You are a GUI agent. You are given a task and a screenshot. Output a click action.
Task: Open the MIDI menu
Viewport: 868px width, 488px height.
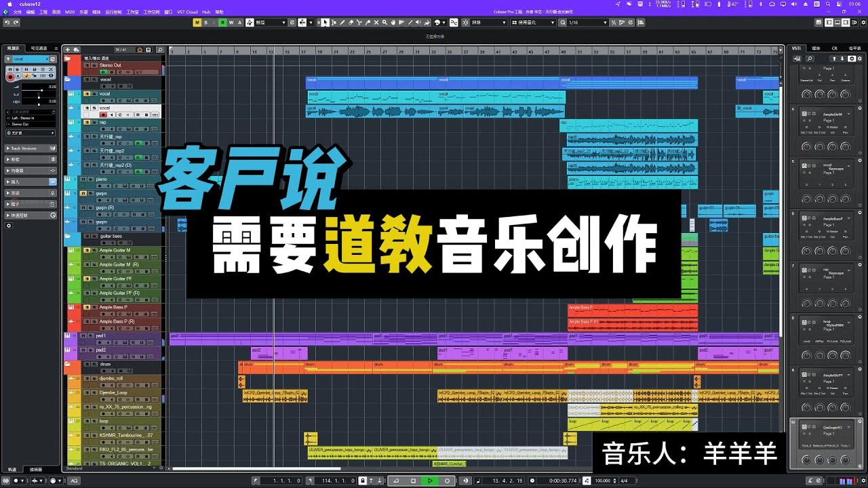coord(70,12)
